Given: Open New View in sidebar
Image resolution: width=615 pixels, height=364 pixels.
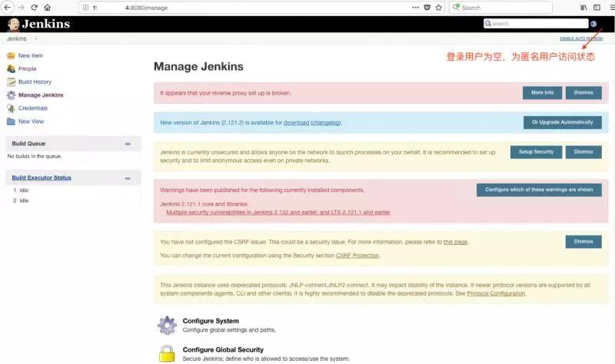Looking at the screenshot, I should tap(31, 121).
